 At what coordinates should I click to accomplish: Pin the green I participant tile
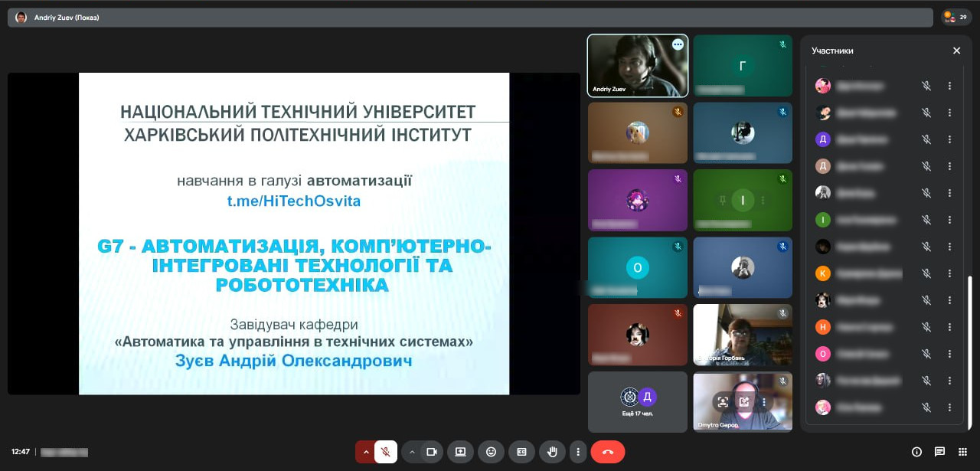[x=722, y=201]
